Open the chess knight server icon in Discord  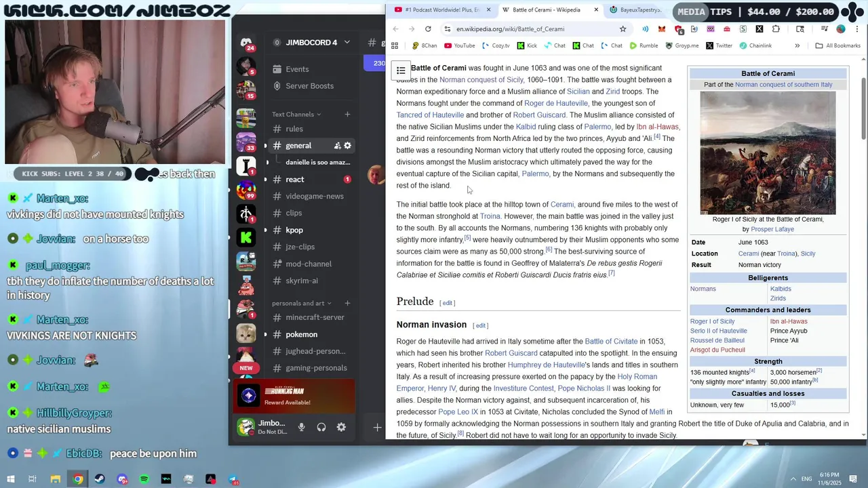[246, 165]
